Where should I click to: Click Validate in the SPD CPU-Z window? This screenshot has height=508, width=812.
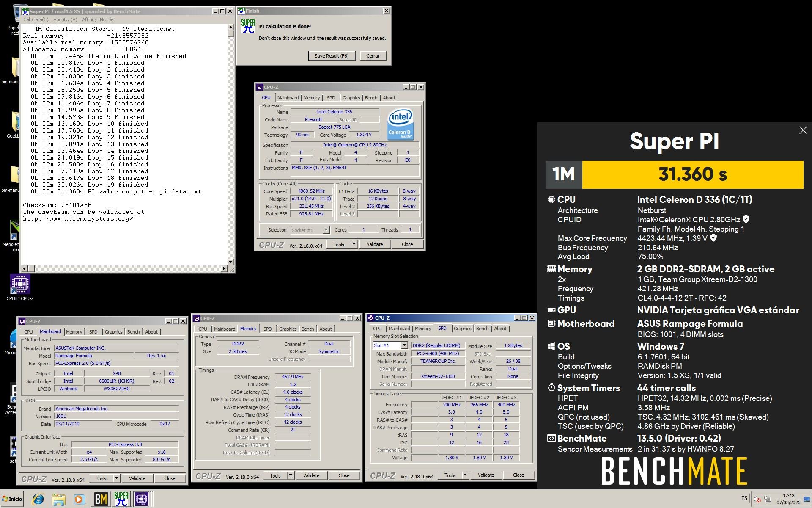point(486,475)
